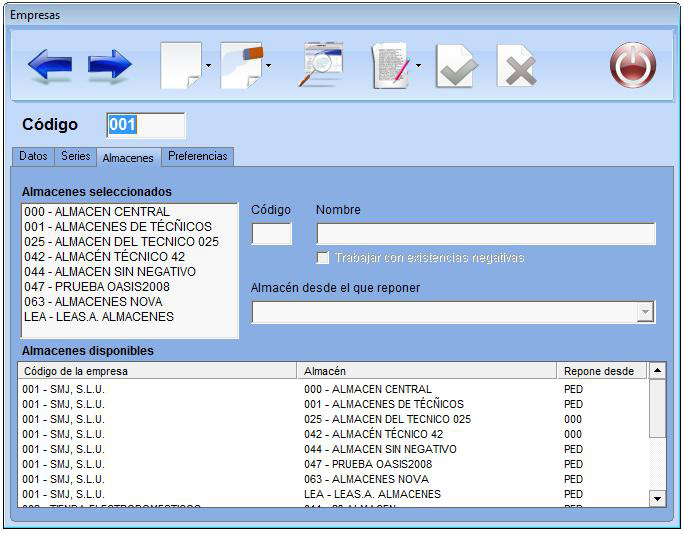Screen dimensions: 684x534
Task: Click the Nombre input field
Action: click(486, 234)
